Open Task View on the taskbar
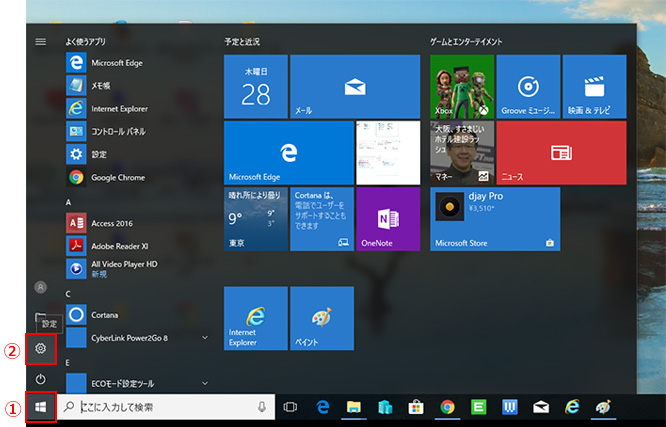The width and height of the screenshot is (666, 427). coord(290,407)
